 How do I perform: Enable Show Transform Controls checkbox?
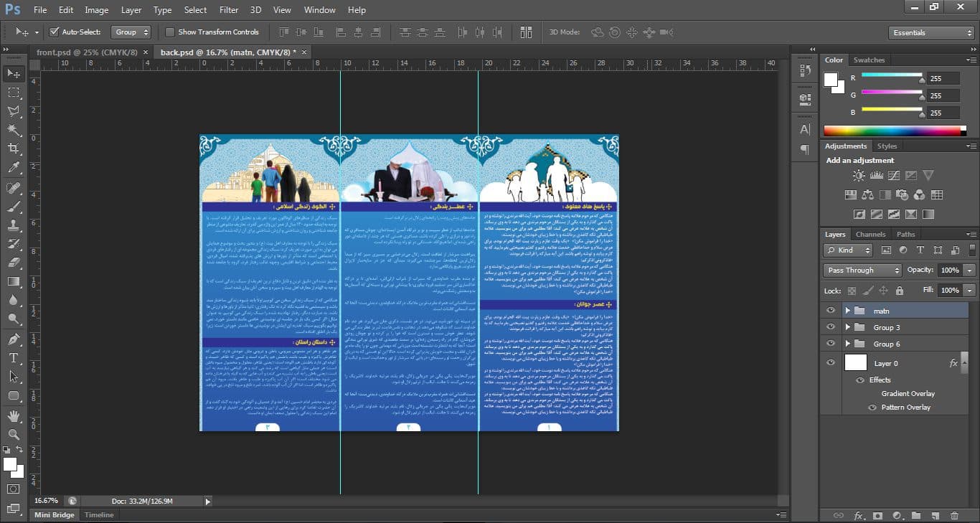[170, 32]
